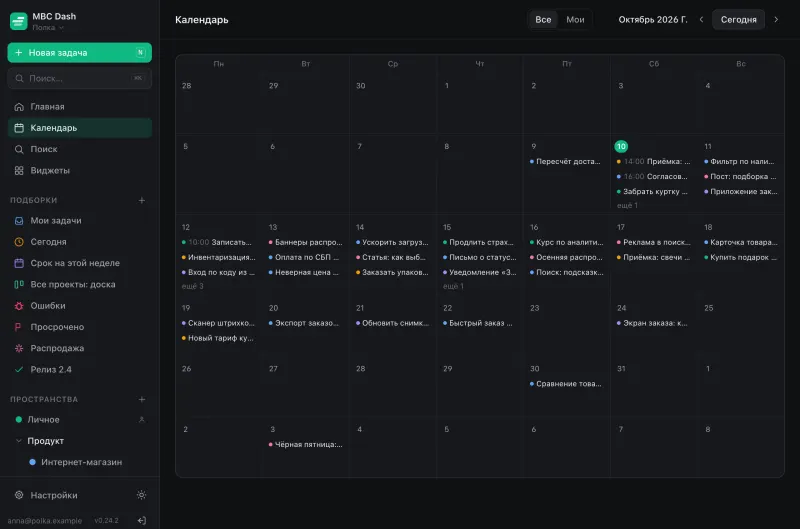Switch calendar filter to Мои

tap(575, 19)
